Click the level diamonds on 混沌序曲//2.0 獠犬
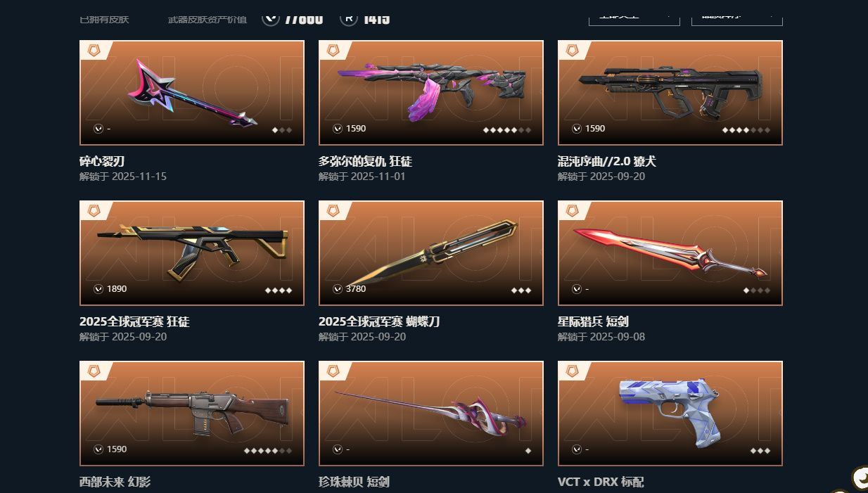Screen dimensions: 868x493 coord(746,130)
